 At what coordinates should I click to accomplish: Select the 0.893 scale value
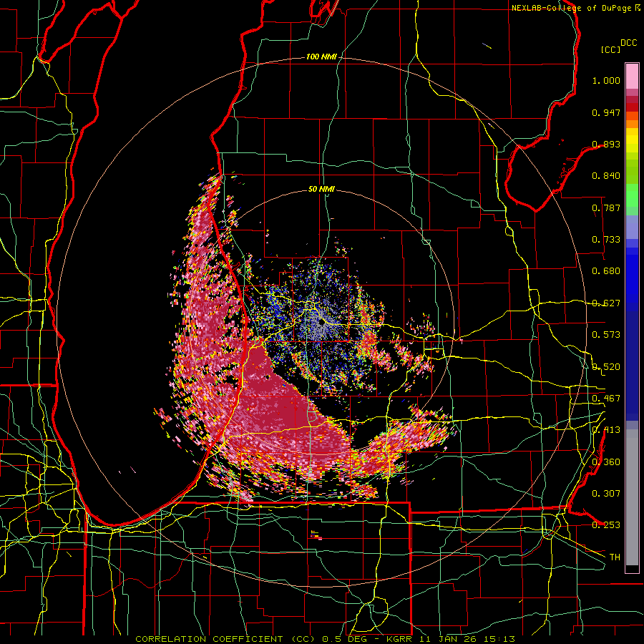(606, 144)
